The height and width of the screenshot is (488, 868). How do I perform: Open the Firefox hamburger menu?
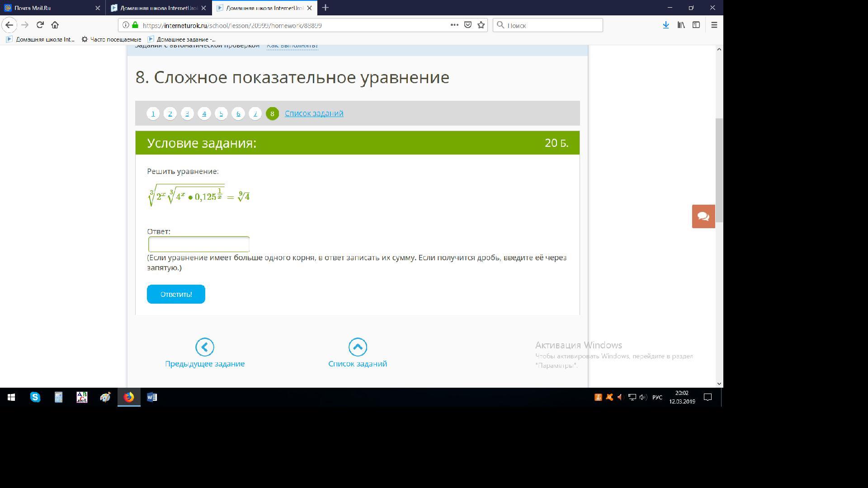[x=714, y=25]
